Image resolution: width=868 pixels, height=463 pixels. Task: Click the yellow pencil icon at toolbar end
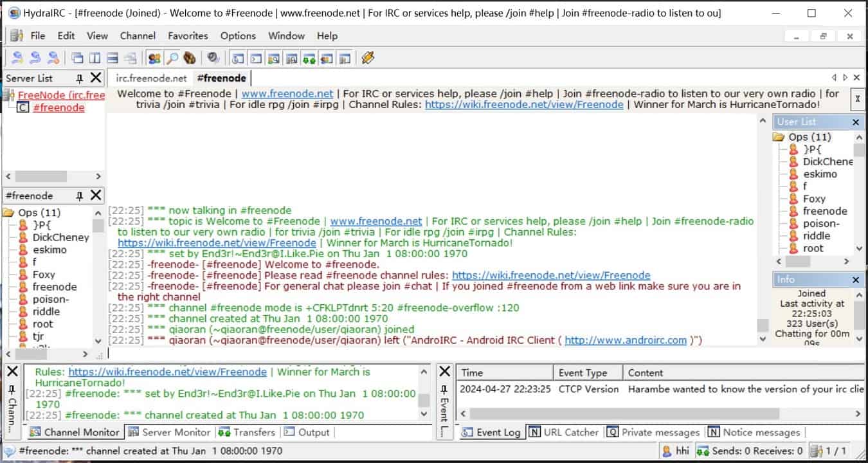(x=368, y=59)
